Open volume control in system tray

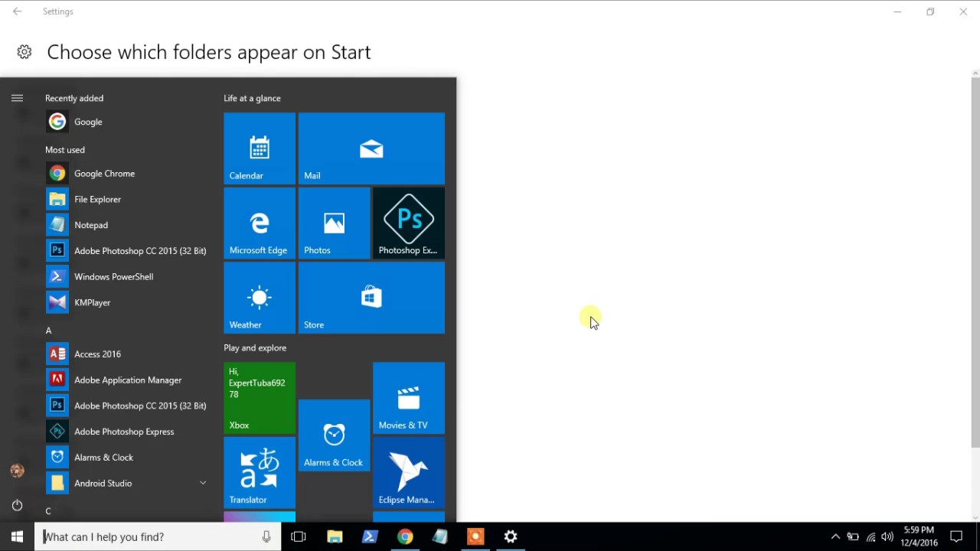pos(887,536)
